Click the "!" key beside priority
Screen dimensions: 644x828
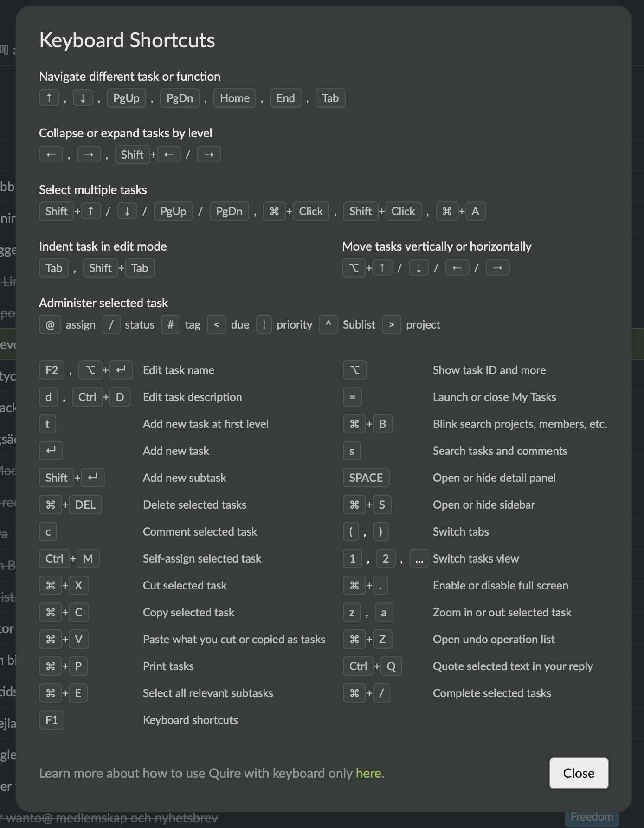point(264,324)
